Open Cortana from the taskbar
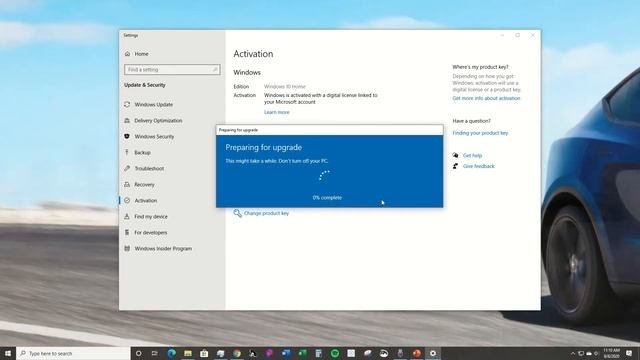Screen dimensions: 640x360 [138, 353]
